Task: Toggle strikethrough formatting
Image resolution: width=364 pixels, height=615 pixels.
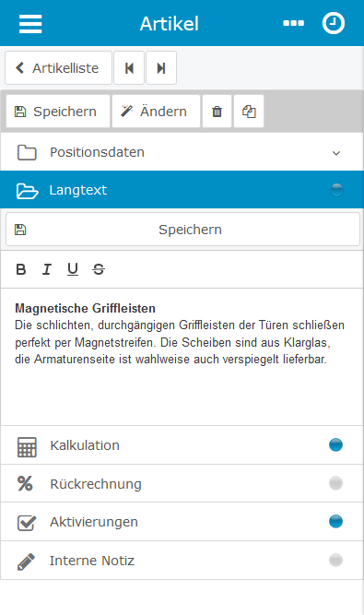Action: click(x=99, y=269)
